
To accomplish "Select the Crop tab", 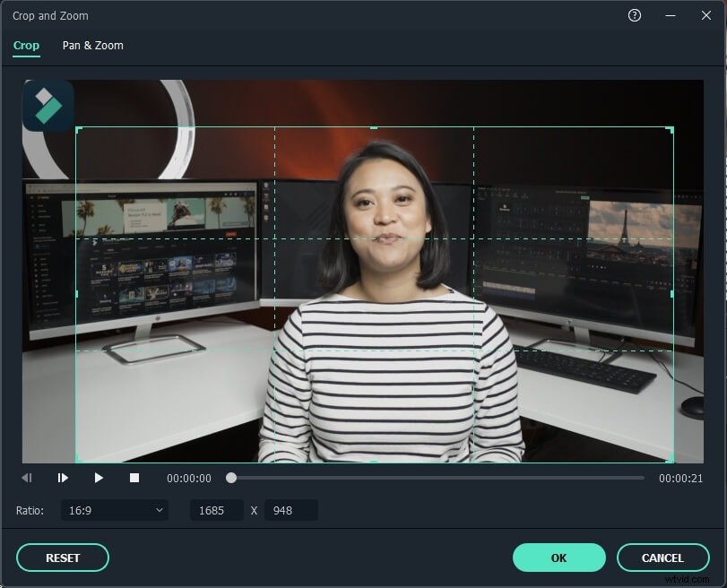I will point(26,45).
